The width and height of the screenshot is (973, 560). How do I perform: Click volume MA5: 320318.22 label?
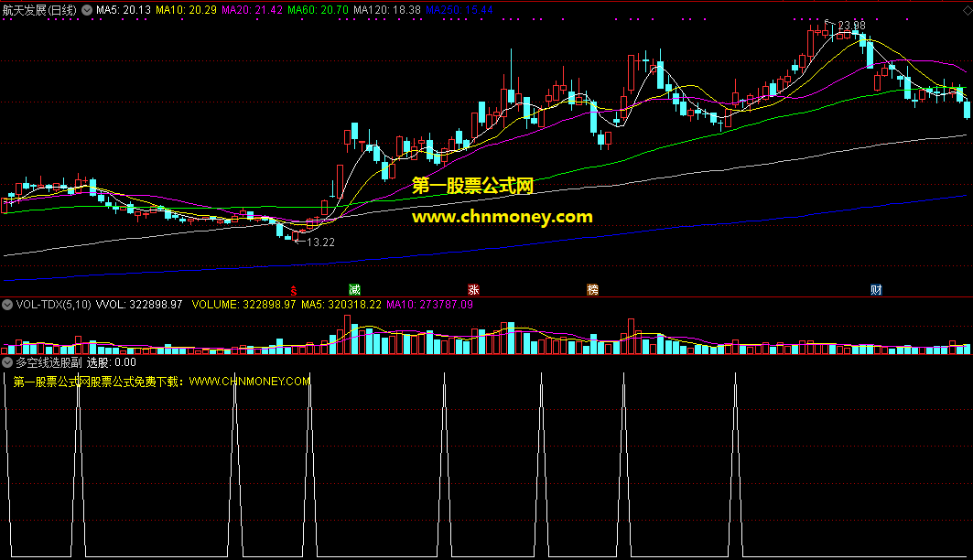pyautogui.click(x=341, y=305)
